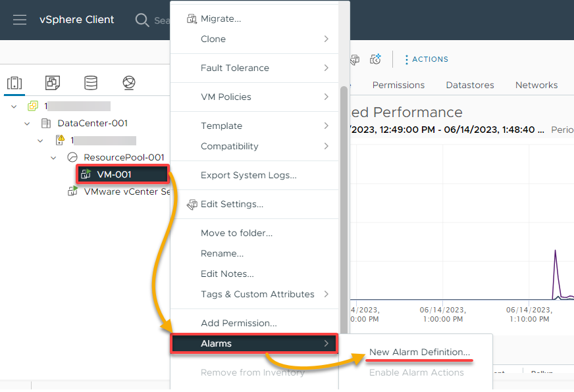Click the 1:00:00 PM axis label

coord(442,314)
